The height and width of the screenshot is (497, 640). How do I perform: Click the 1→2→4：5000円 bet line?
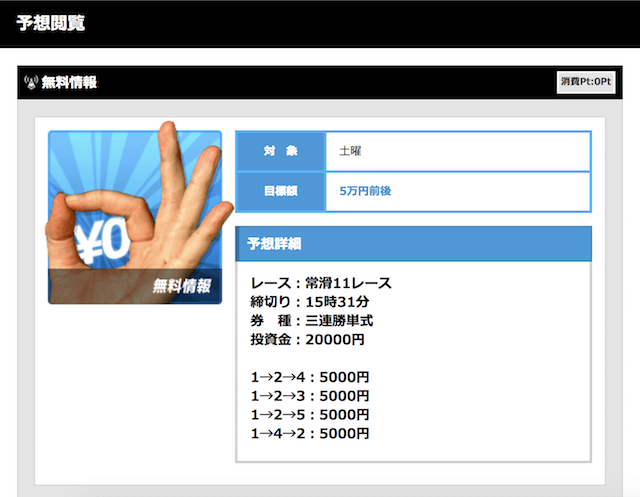coord(310,377)
